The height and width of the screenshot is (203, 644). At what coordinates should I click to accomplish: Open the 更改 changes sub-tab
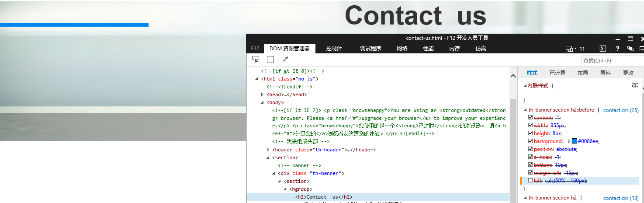[x=628, y=73]
